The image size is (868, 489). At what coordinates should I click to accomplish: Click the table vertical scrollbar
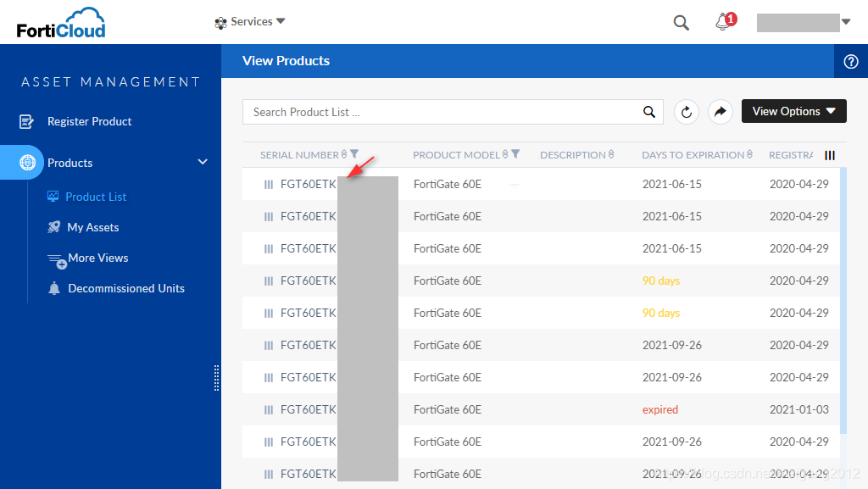pos(843,300)
